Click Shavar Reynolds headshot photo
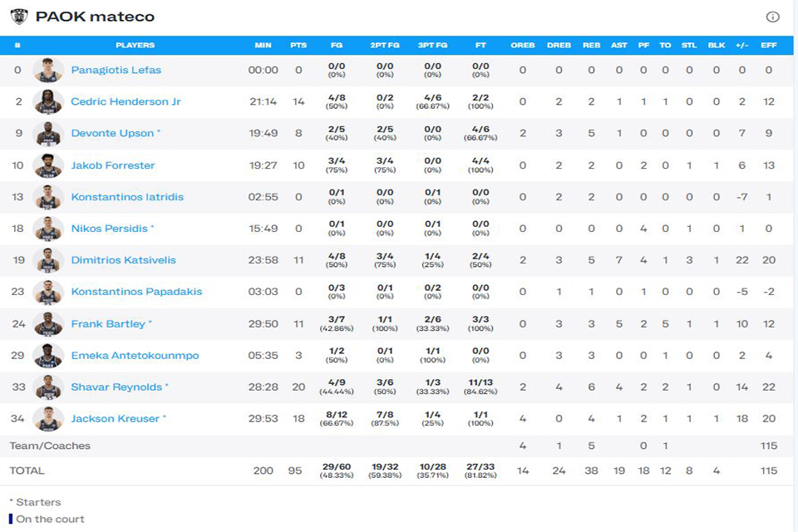 point(48,387)
